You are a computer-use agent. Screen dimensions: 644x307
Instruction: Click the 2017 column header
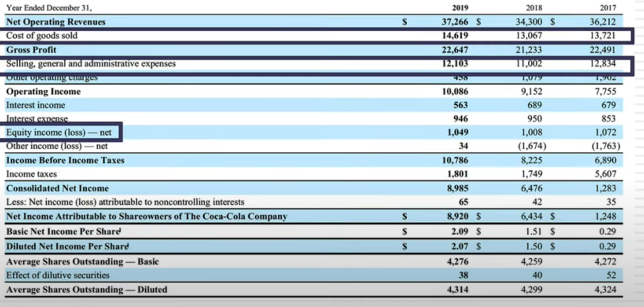point(608,8)
